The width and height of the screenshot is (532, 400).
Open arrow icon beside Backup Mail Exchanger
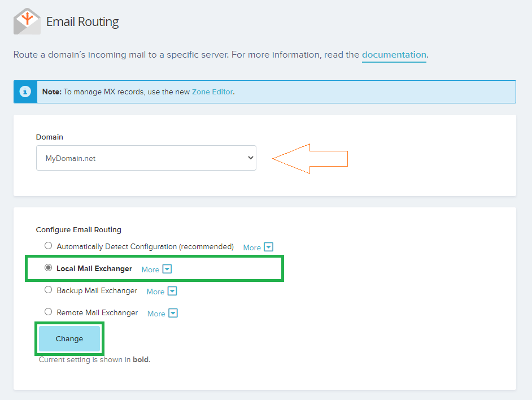(172, 292)
